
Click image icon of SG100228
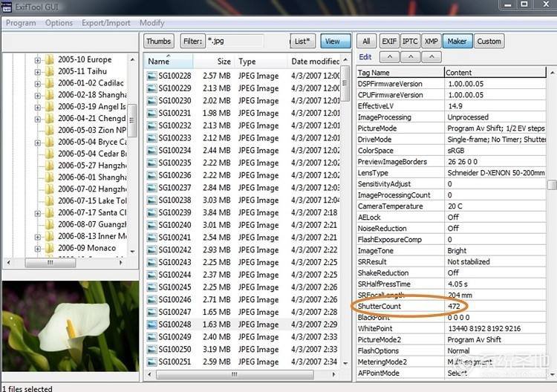coord(152,76)
